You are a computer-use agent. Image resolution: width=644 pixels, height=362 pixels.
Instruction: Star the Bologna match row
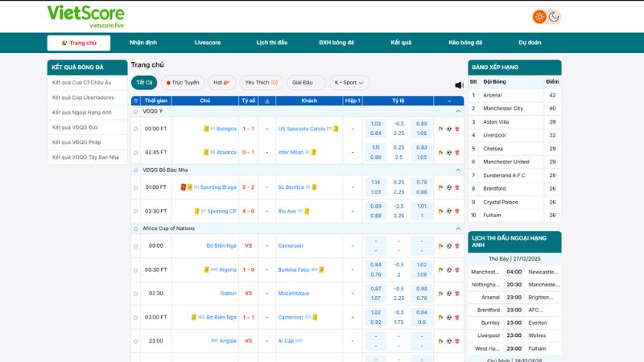tap(136, 129)
